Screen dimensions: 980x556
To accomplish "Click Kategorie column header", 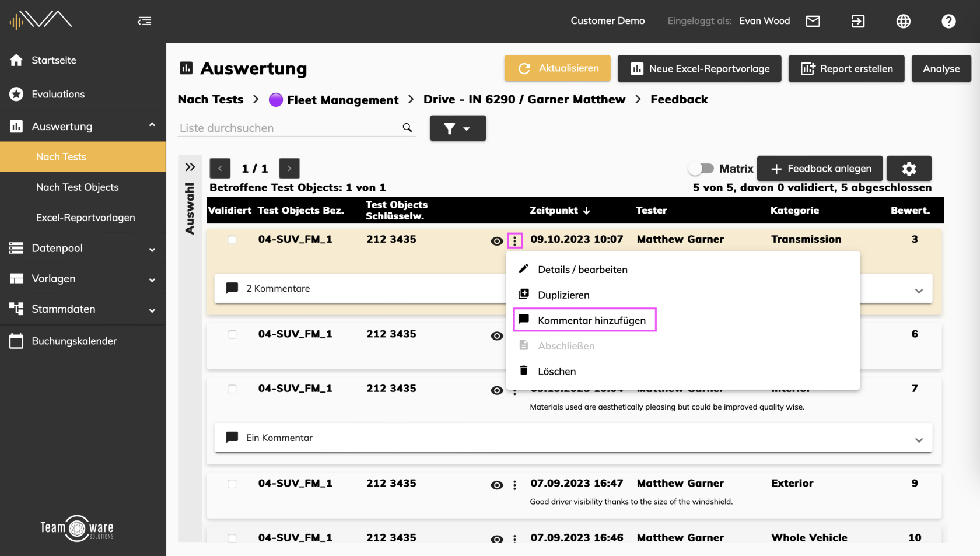I will [794, 210].
